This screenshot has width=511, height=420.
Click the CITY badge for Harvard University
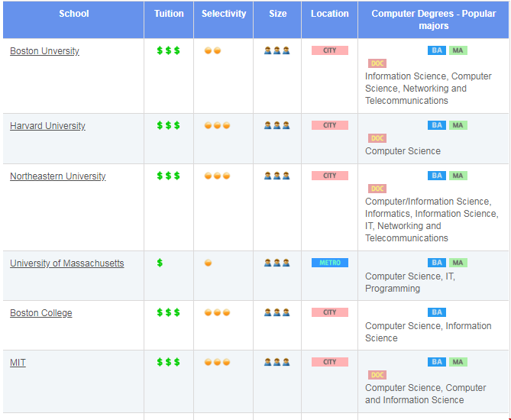pos(329,125)
